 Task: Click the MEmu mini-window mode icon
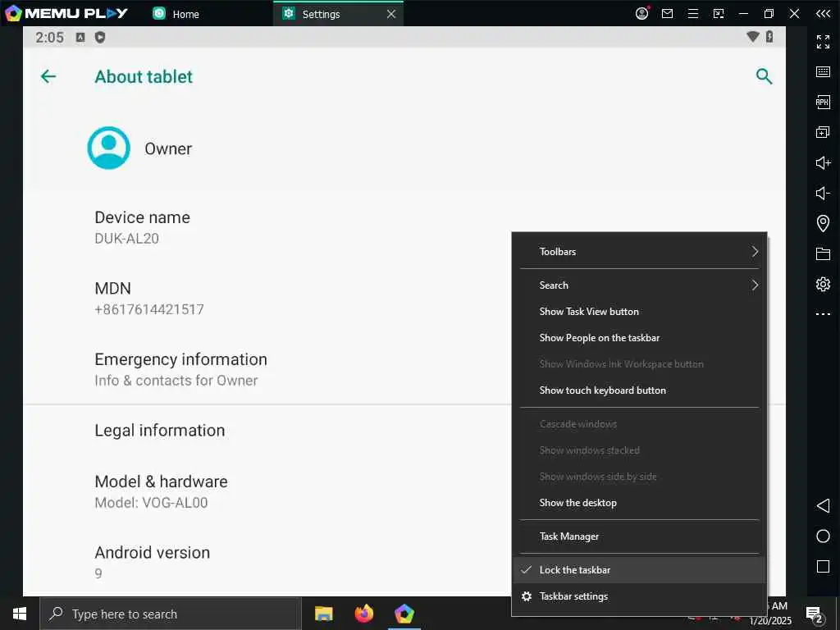coord(719,13)
